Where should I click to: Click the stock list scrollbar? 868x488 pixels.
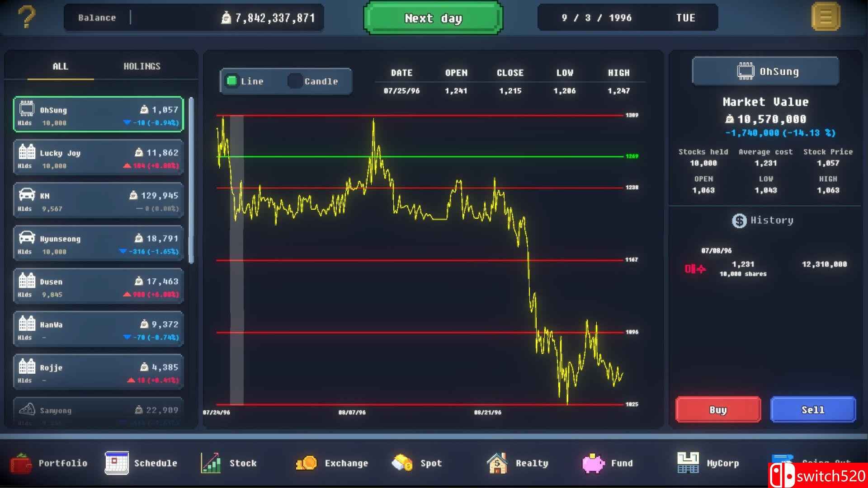[191, 180]
